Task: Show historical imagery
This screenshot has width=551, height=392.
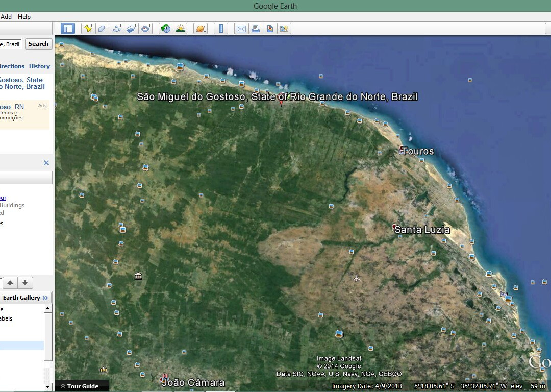Action: click(165, 28)
